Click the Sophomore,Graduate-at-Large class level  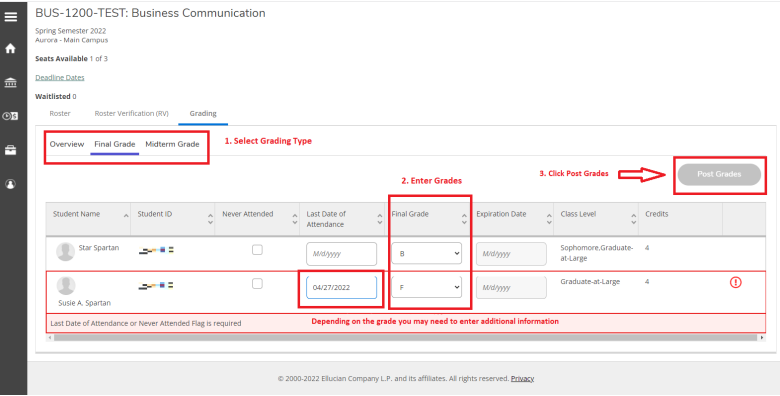[596, 253]
